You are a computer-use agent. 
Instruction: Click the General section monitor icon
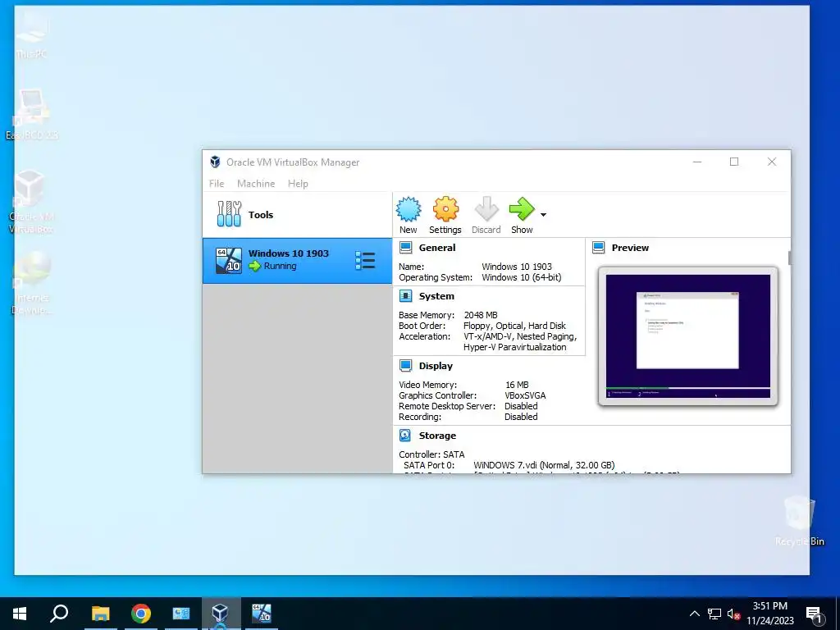pos(405,248)
